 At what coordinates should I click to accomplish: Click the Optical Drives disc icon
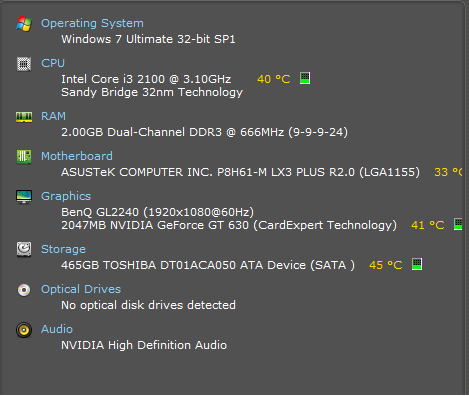pos(24,290)
